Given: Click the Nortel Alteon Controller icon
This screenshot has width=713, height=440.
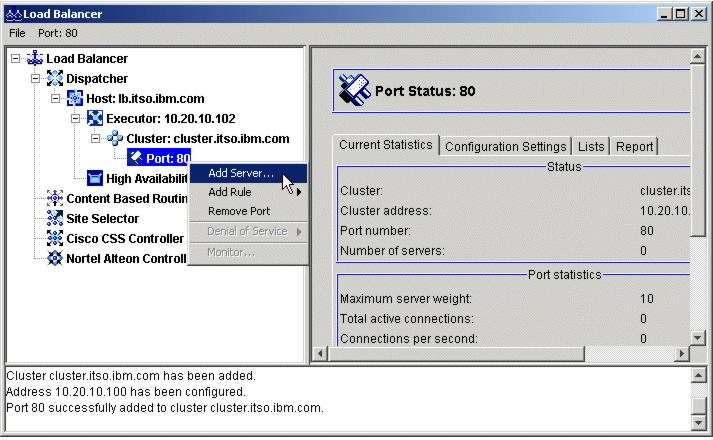Looking at the screenshot, I should click(x=55, y=258).
